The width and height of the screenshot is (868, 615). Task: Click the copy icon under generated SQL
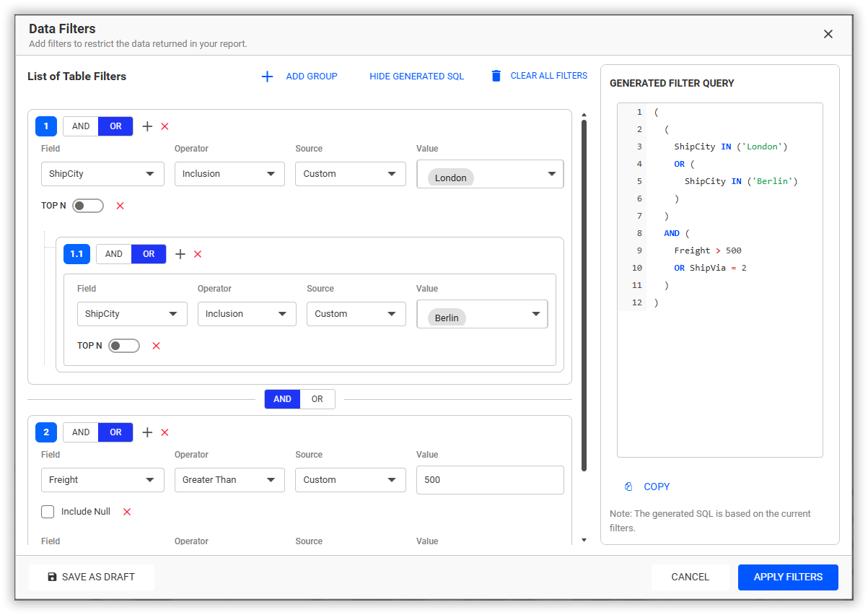tap(628, 487)
